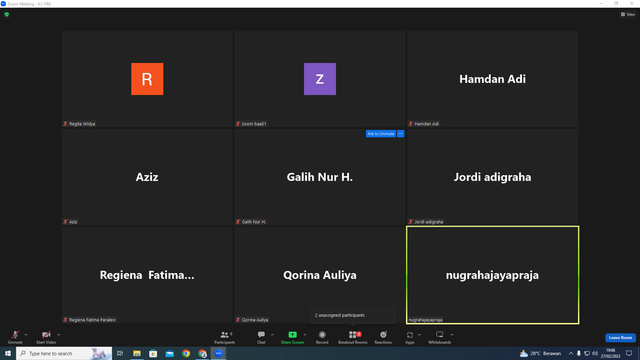Open Task View on the taskbar
640x360 pixels.
pos(120,353)
